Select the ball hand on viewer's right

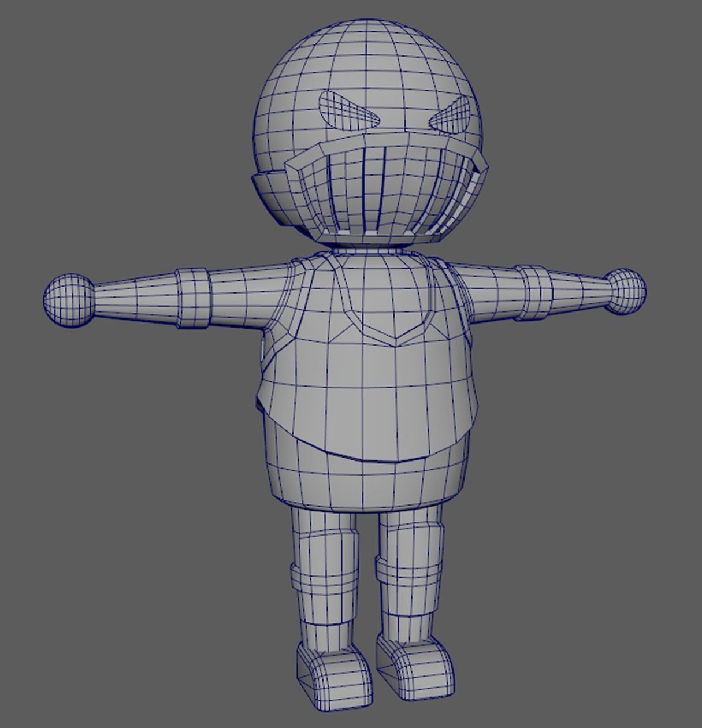624,292
